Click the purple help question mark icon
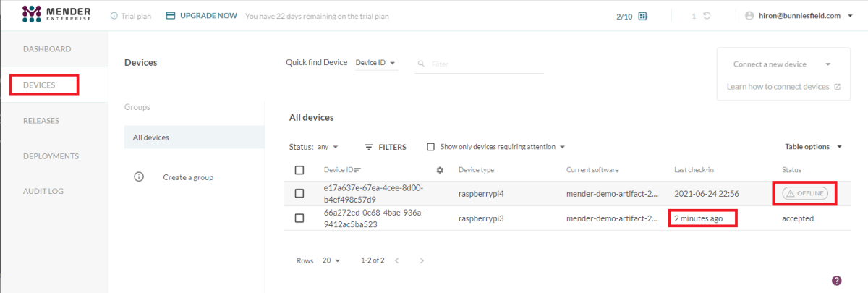 tap(837, 281)
